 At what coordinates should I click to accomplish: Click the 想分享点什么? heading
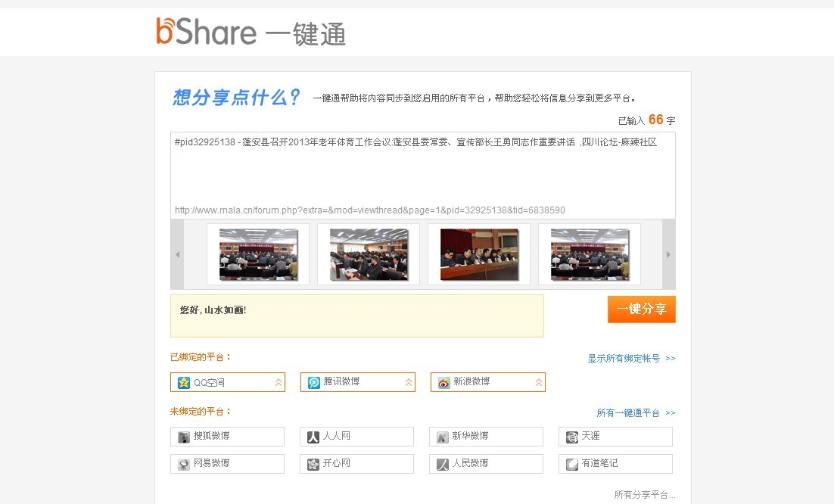(x=236, y=98)
